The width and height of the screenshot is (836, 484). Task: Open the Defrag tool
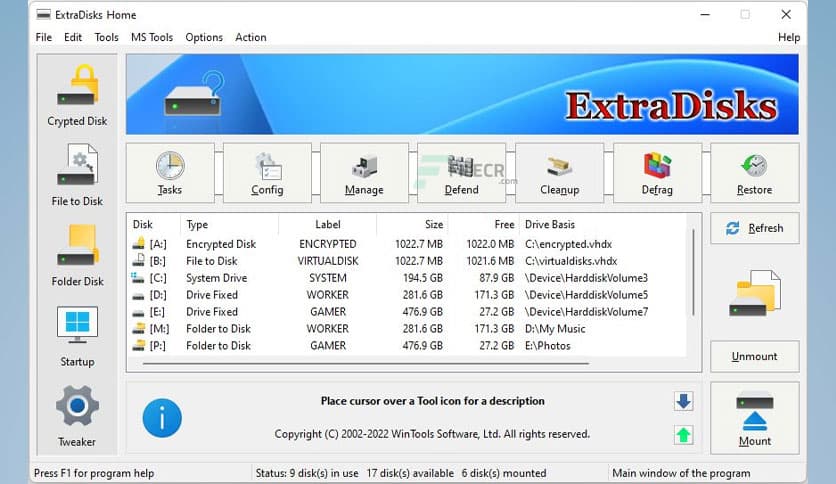[657, 173]
